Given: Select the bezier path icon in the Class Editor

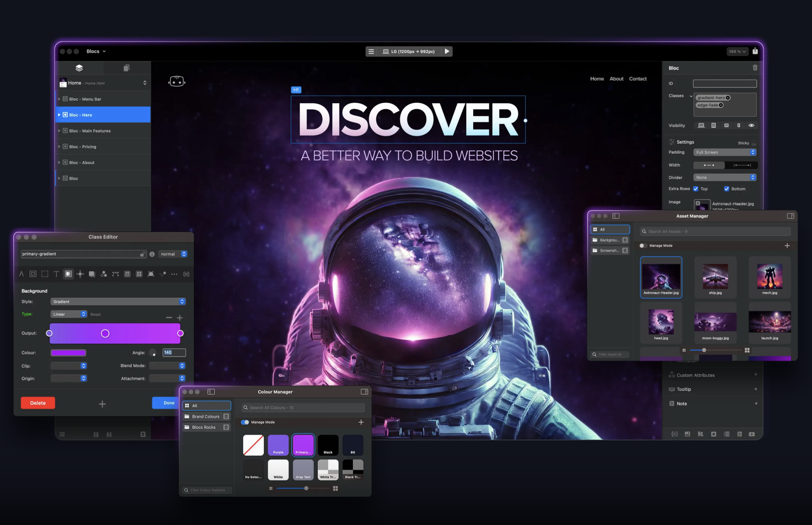Looking at the screenshot, I should [115, 274].
